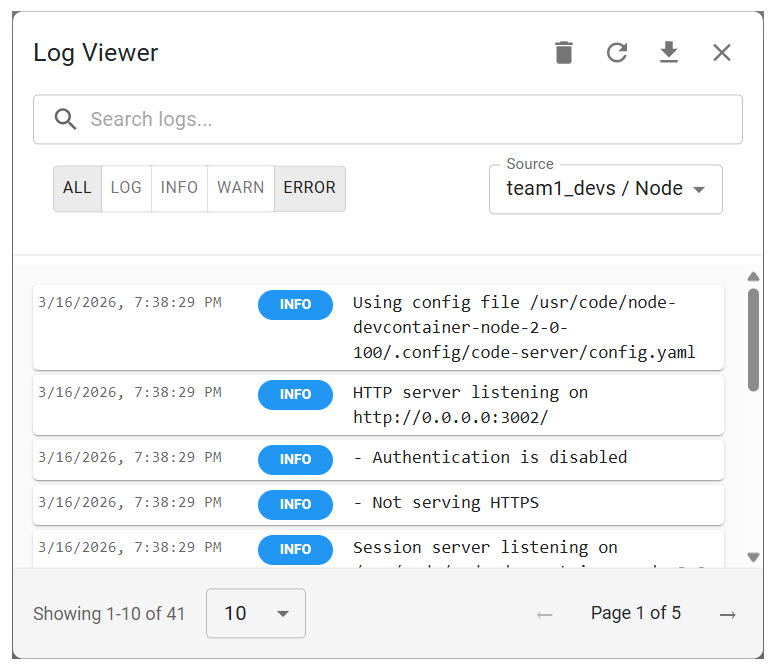
Task: Click the previous page left arrow
Action: (x=545, y=614)
